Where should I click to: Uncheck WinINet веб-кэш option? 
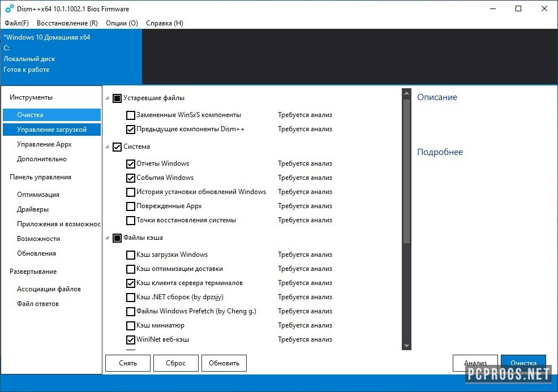131,339
